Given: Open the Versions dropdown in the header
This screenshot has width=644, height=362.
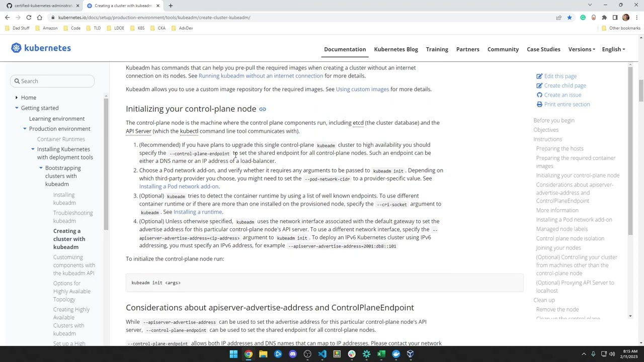Looking at the screenshot, I should tap(582, 49).
